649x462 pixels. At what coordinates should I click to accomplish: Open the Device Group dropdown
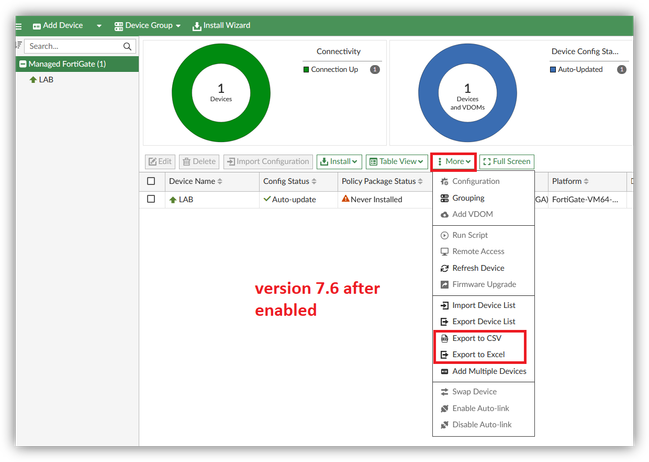(147, 26)
